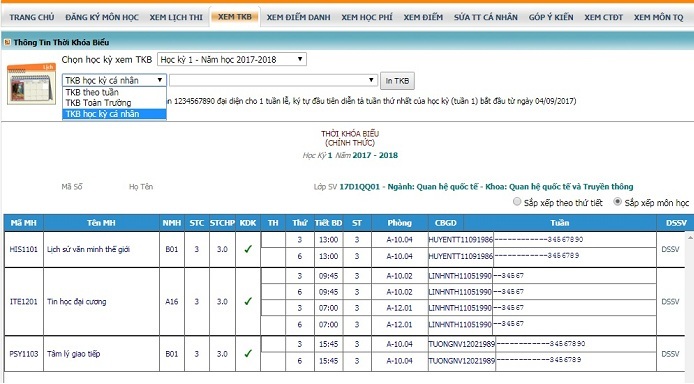This screenshot has width=694, height=384.
Task: Open the empty dropdown beside In TKB
Action: pyautogui.click(x=273, y=80)
